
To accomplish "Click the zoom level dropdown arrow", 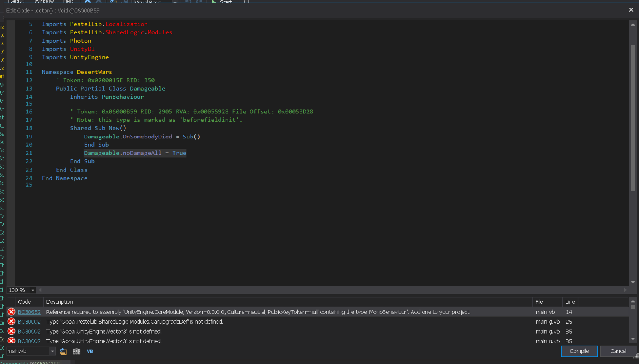I will [x=33, y=290].
